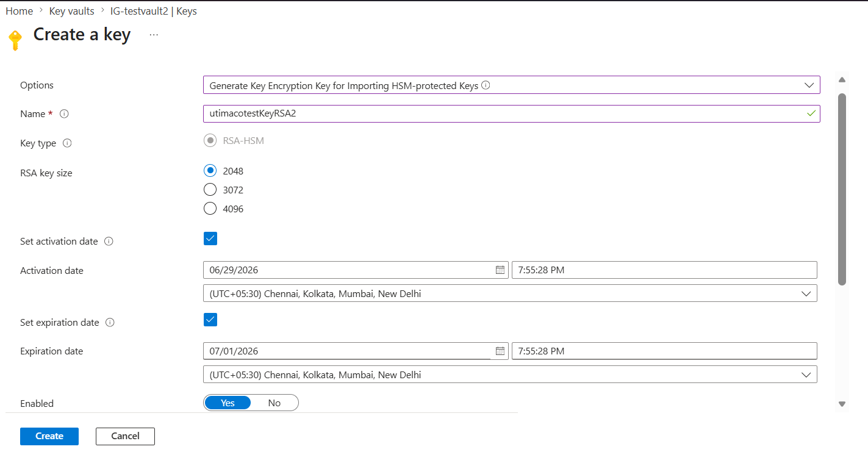Uncheck the Set expiration date checkbox
Screen dimensions: 868x452
click(x=210, y=320)
